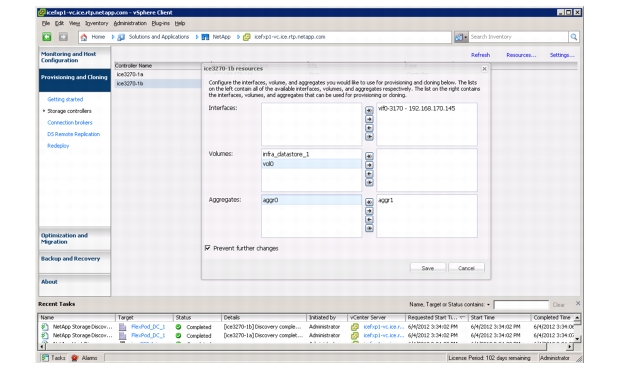Select vif0-3170 - 192.168.170.145 interface entry
Image resolution: width=640 pixels, height=374 pixels.
tap(427, 109)
